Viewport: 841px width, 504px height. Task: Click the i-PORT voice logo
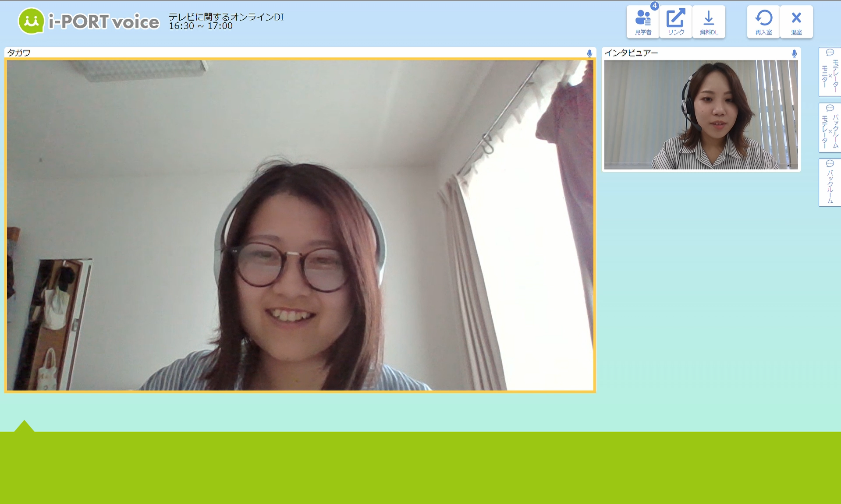pyautogui.click(x=89, y=21)
